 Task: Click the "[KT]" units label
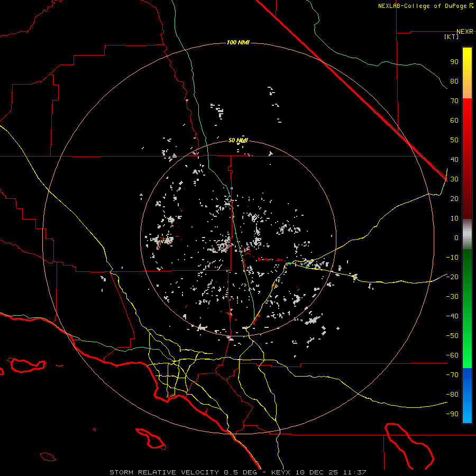point(452,36)
